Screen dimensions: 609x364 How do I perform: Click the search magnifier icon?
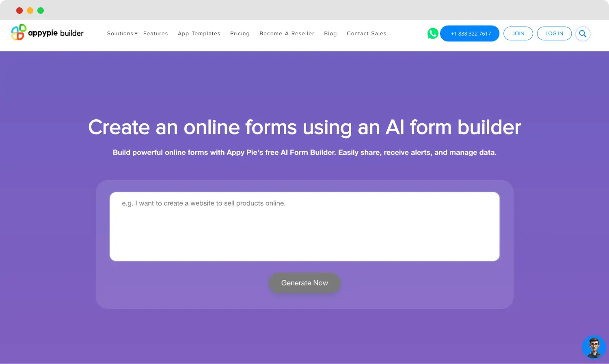(x=583, y=34)
